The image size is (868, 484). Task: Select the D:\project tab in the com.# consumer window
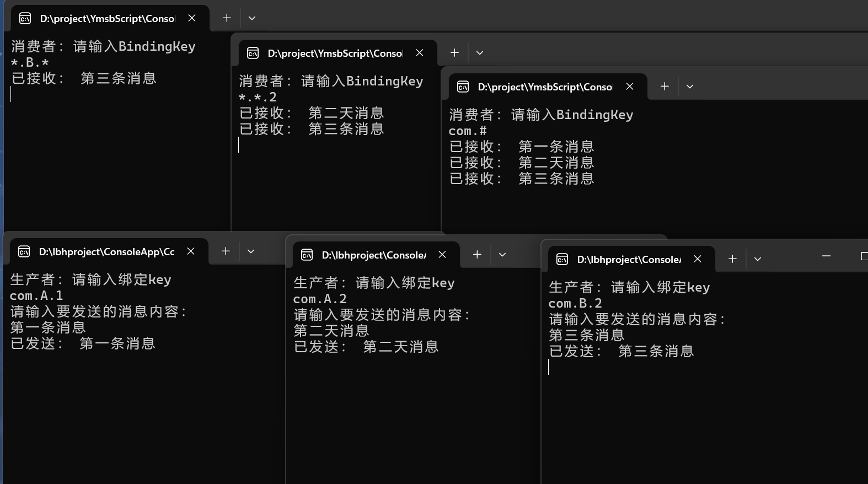pos(548,87)
